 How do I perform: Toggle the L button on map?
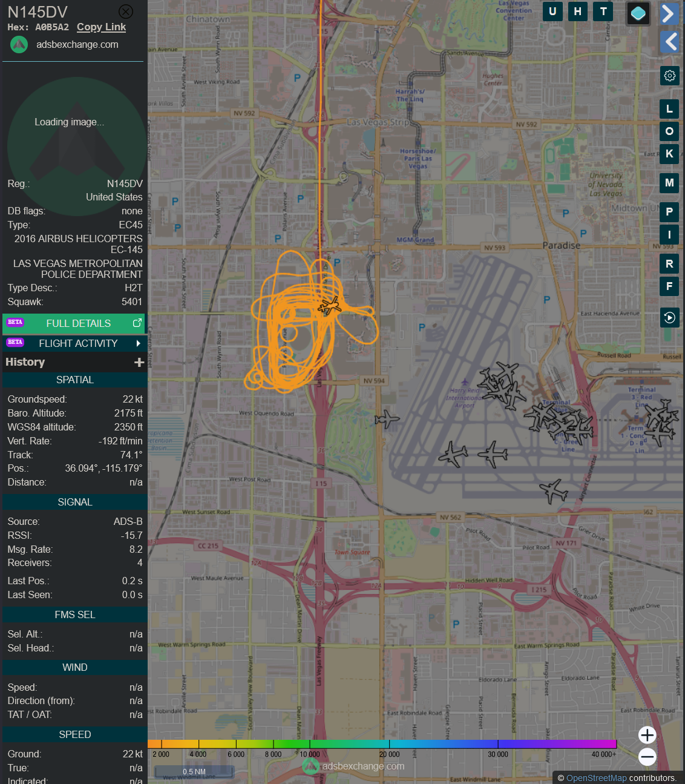[669, 108]
